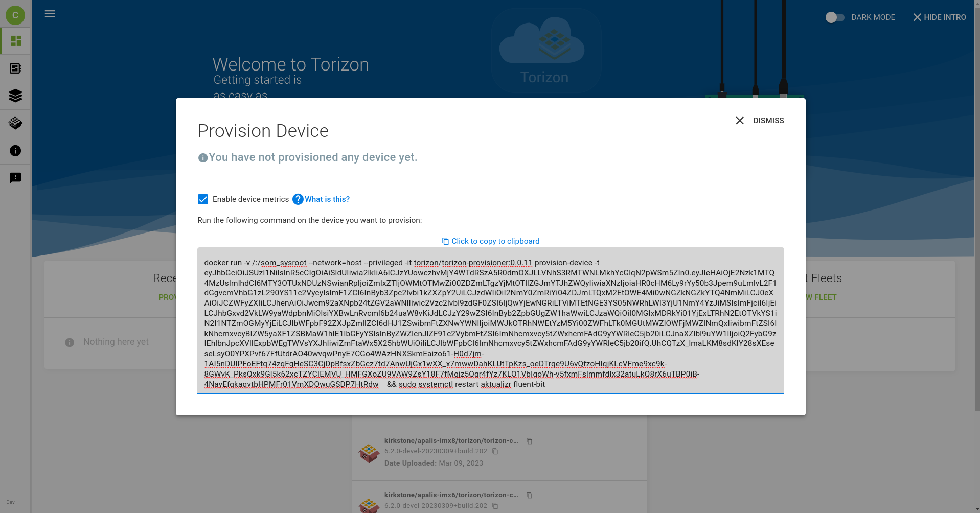Open the 'What is this?' link
980x513 pixels.
[x=327, y=199]
